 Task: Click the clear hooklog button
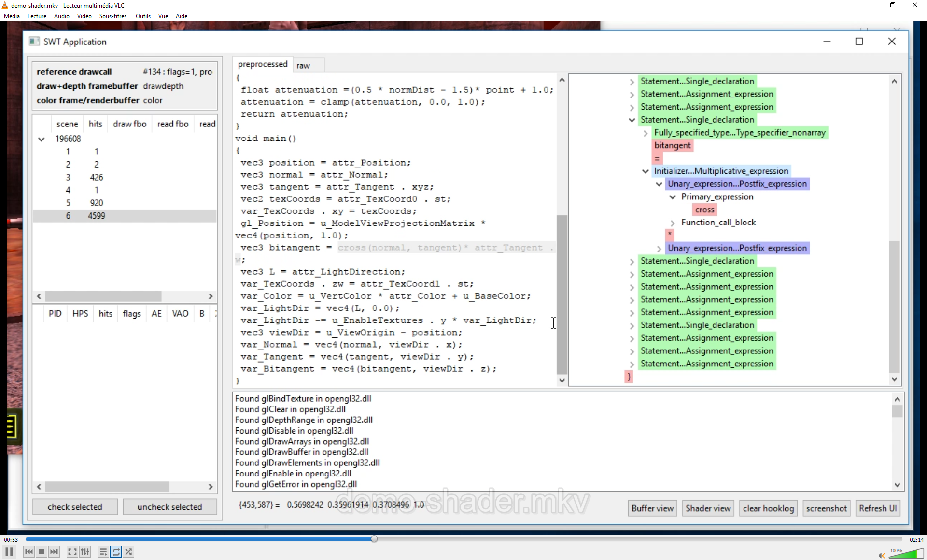point(768,508)
